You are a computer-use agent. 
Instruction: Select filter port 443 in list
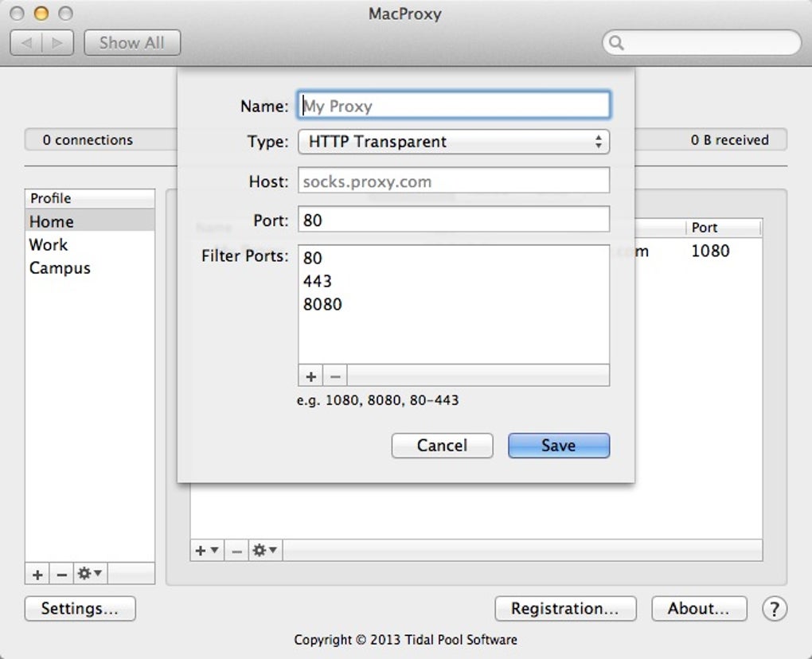tap(454, 281)
